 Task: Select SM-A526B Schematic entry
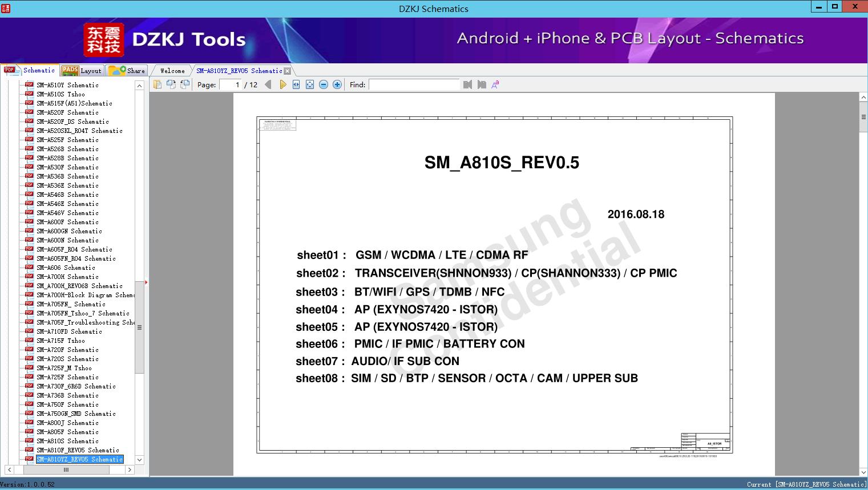pyautogui.click(x=67, y=149)
